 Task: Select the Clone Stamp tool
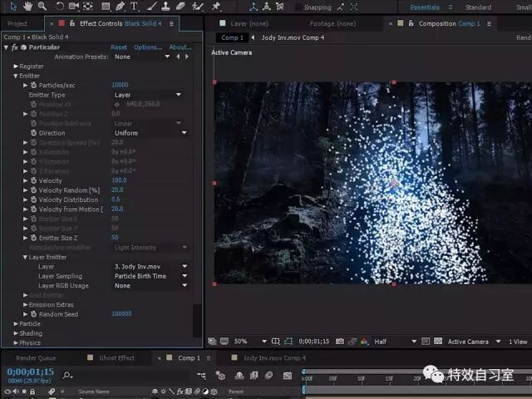[x=165, y=6]
